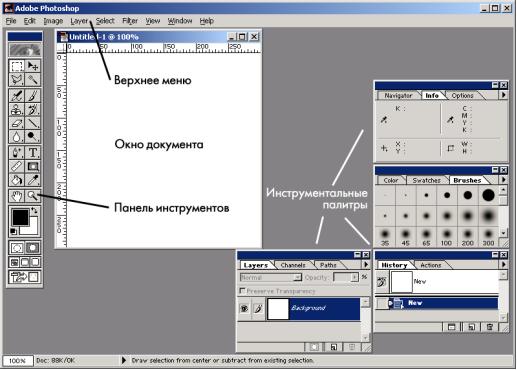Select the Line tool
This screenshot has height=370, width=517.
click(x=33, y=123)
